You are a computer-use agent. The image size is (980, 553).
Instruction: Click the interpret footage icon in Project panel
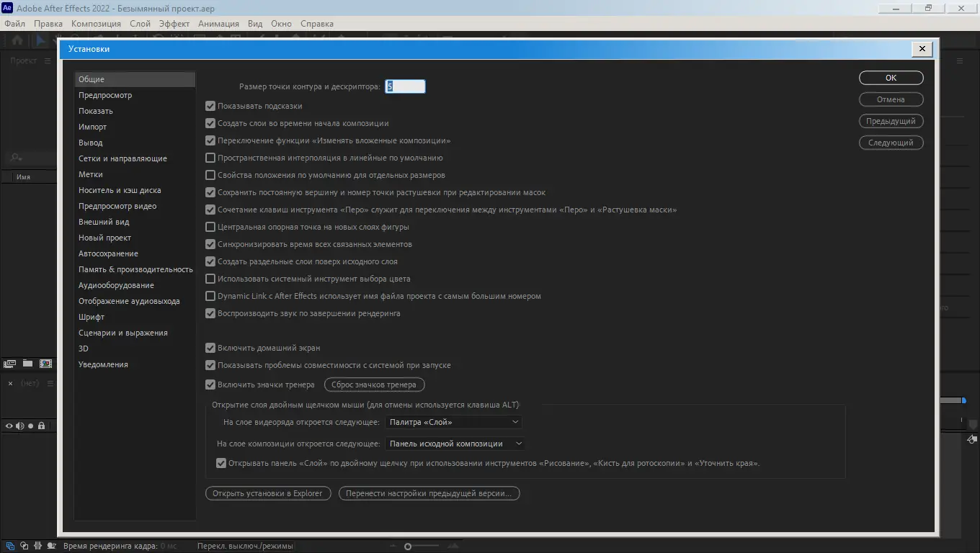[x=11, y=364]
